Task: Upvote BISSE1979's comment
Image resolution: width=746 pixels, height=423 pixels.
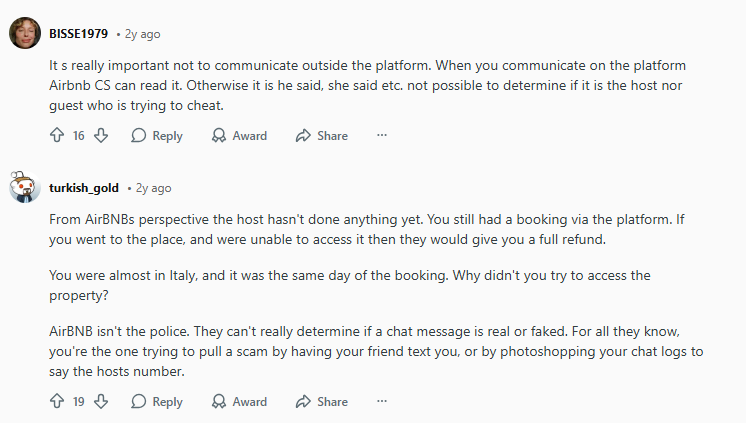Action: coord(57,136)
